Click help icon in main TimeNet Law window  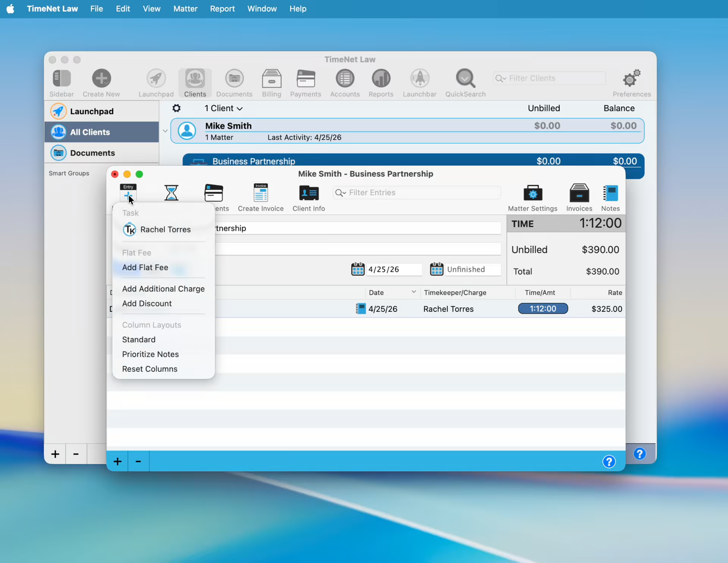coord(639,454)
